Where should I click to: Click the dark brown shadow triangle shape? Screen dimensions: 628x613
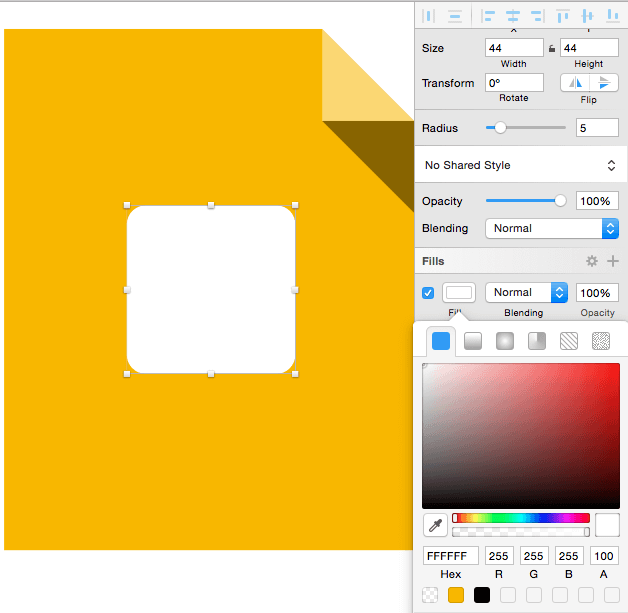click(x=384, y=151)
